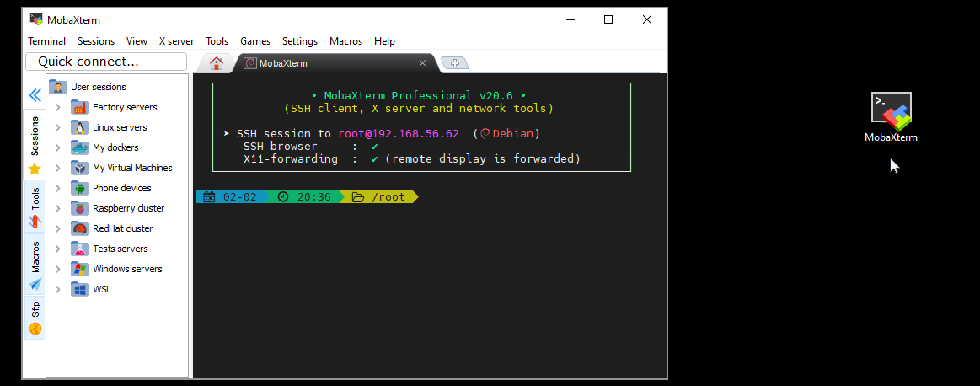
Task: Open the Games menu
Action: point(255,41)
